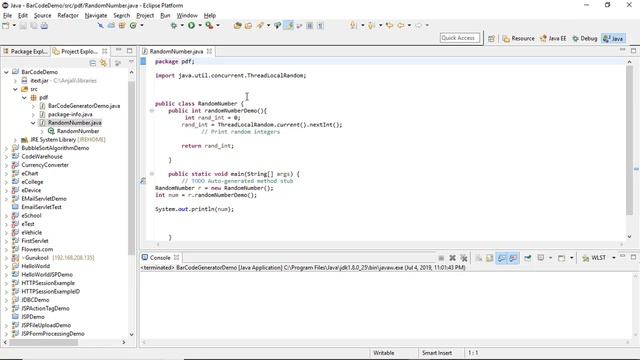Click Remove All Terminated Launches icon
The height and width of the screenshot is (360, 640).
464,258
